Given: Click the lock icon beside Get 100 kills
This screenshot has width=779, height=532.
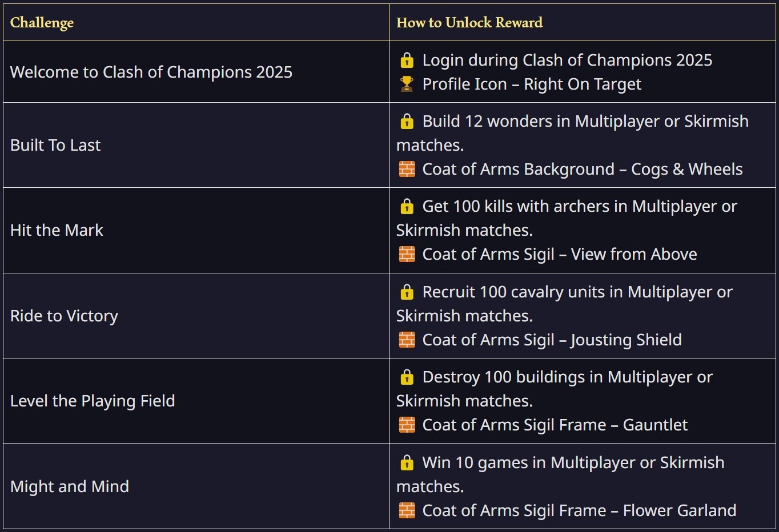Looking at the screenshot, I should (x=407, y=207).
